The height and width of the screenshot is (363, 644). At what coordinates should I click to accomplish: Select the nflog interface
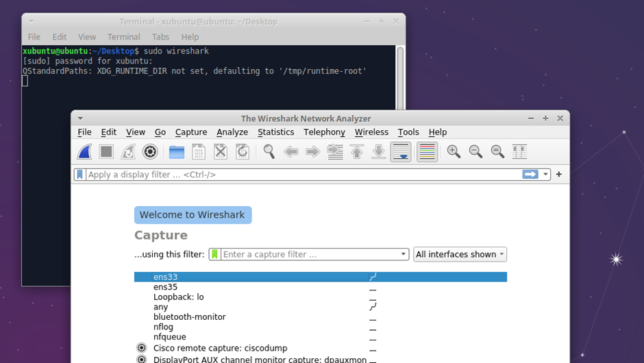click(x=321, y=327)
